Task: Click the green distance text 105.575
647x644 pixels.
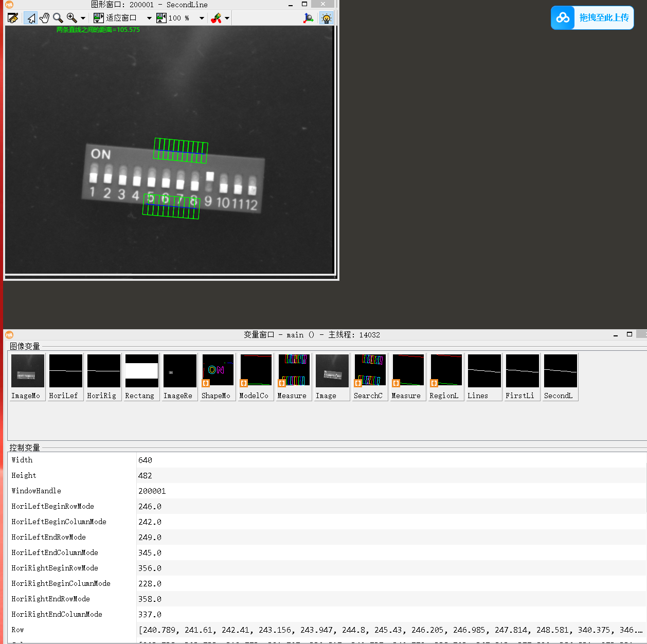Action: point(98,30)
